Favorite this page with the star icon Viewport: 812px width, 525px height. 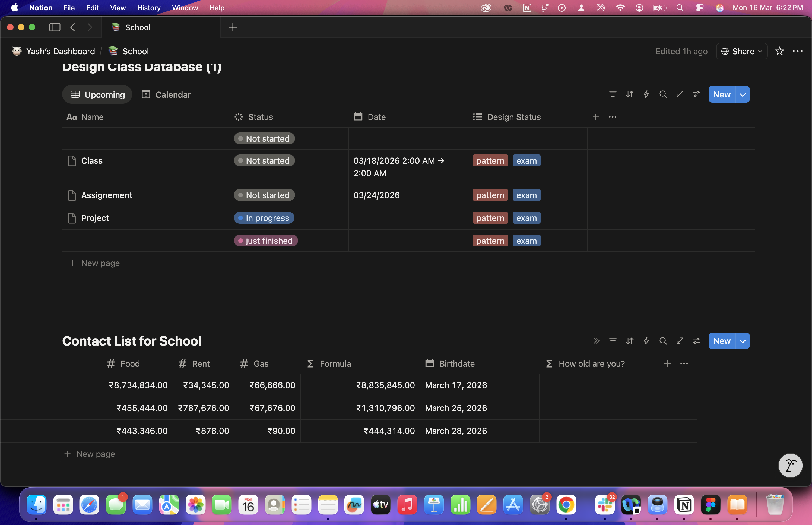coord(779,51)
